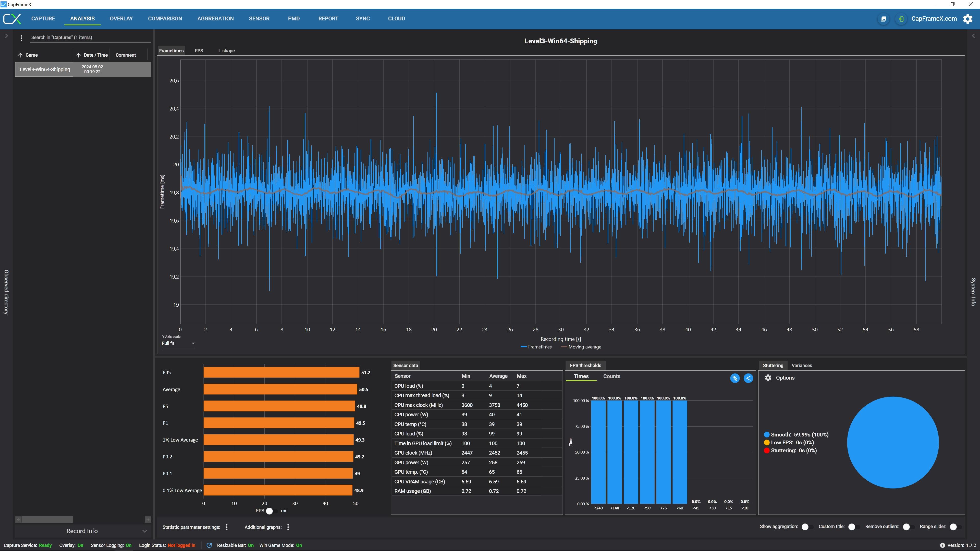This screenshot has width=980, height=551.
Task: Open the screenshot icon in header
Action: [x=883, y=19]
